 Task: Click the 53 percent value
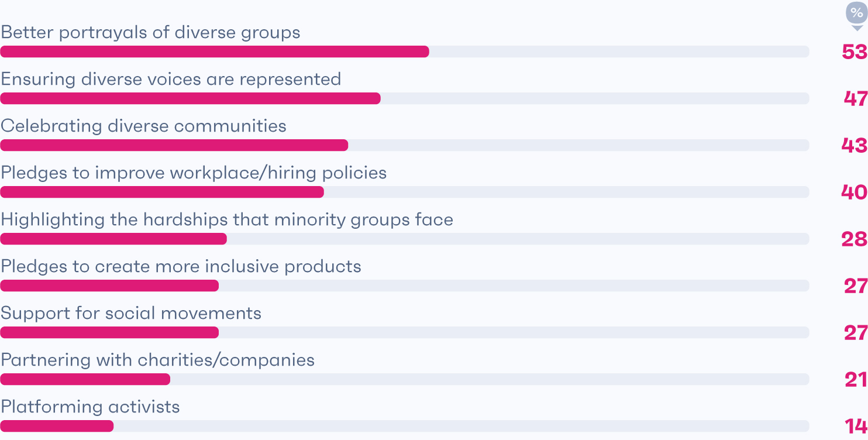click(855, 52)
